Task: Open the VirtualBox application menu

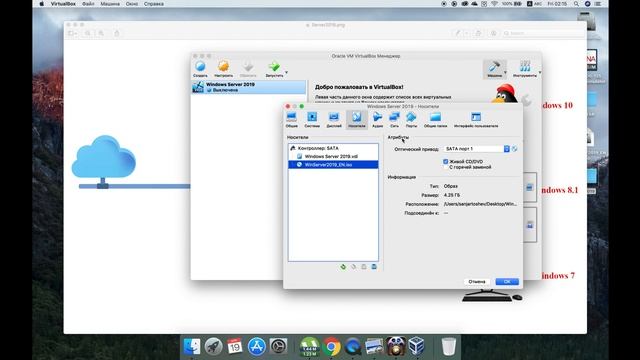Action: pos(63,4)
